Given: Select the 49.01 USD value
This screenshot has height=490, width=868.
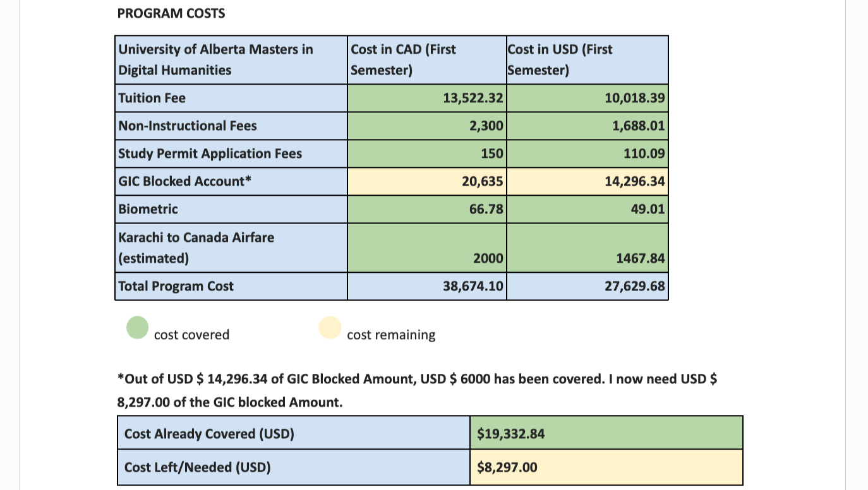Looking at the screenshot, I should [x=648, y=209].
